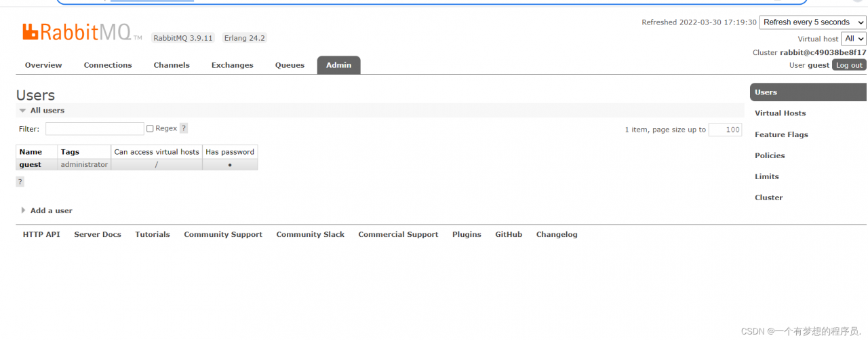
Task: Click the page size field showing 100
Action: 725,130
